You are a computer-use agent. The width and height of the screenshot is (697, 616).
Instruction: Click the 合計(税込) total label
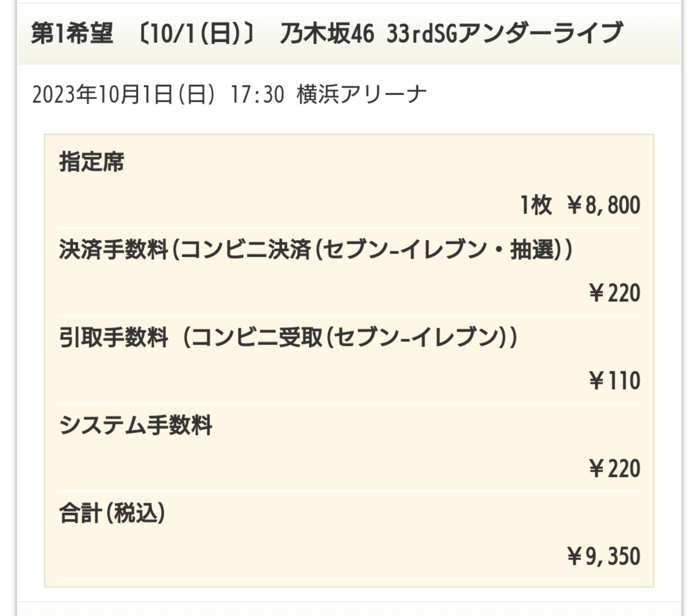point(112,513)
